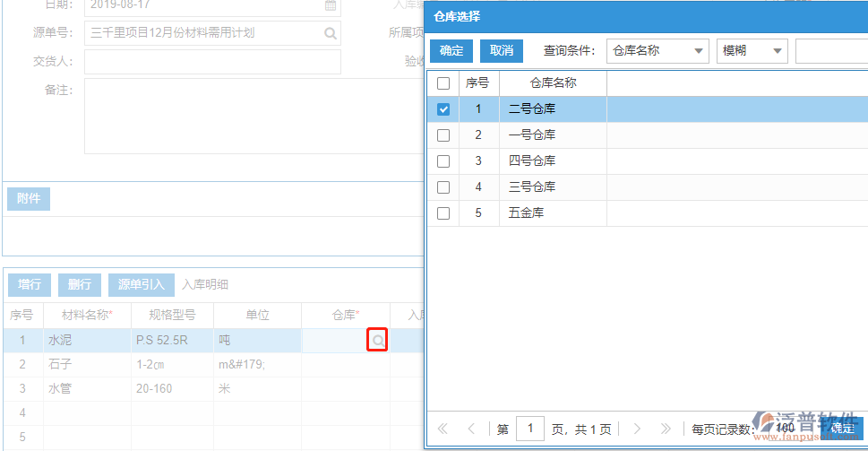The width and height of the screenshot is (868, 451).
Task: Select the 五金库 name cell
Action: pos(553,213)
